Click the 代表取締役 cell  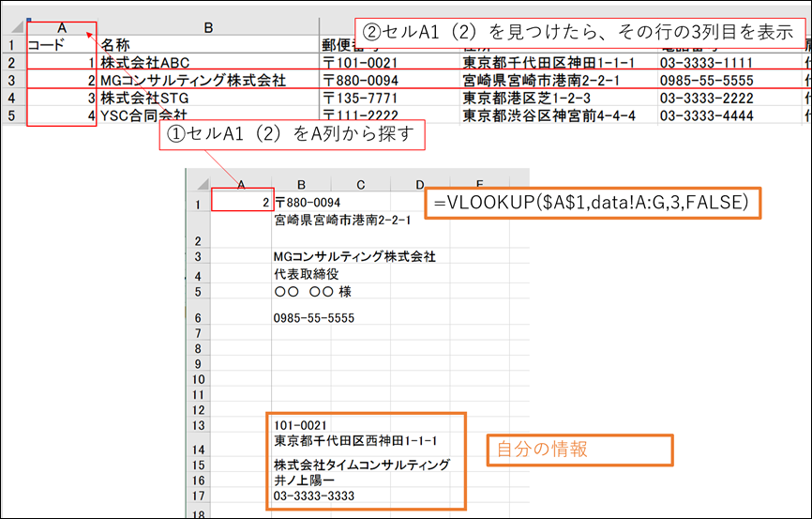coord(306,274)
